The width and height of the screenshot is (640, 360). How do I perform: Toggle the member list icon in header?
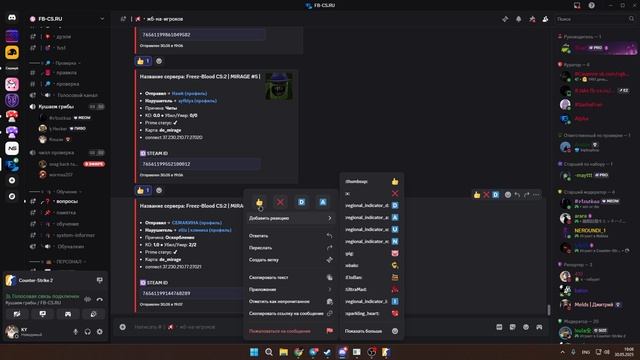[x=545, y=19]
